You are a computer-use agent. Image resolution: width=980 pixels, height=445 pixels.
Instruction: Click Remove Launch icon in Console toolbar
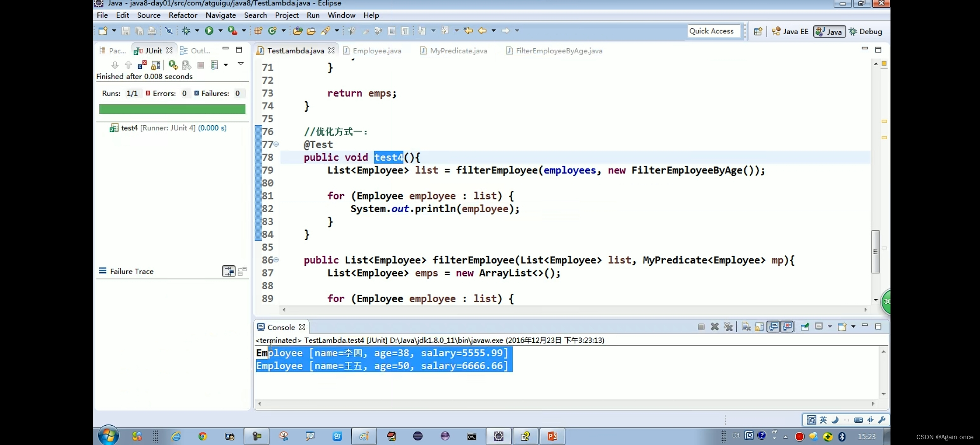click(715, 327)
